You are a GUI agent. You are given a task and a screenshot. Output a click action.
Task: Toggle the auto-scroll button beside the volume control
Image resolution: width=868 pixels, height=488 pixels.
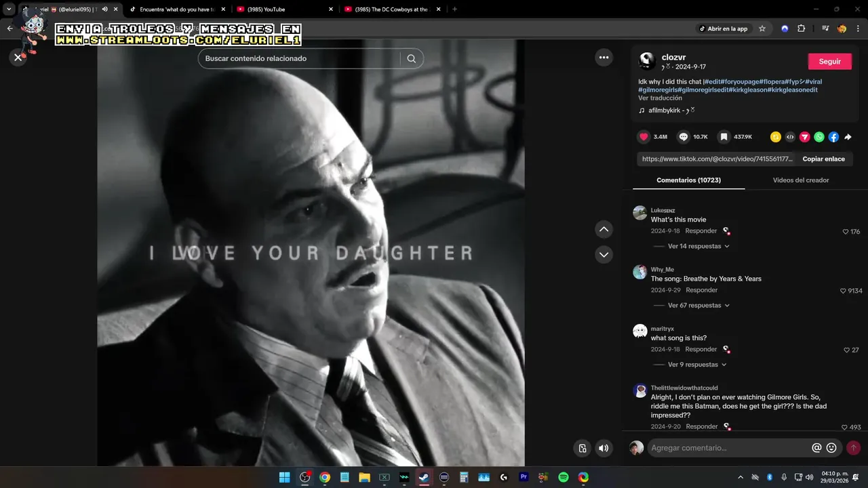click(582, 448)
